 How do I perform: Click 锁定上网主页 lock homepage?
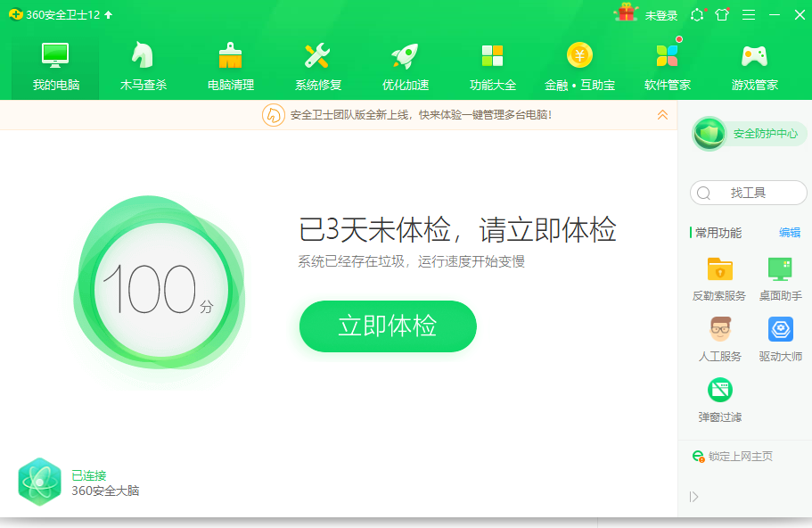coord(740,457)
